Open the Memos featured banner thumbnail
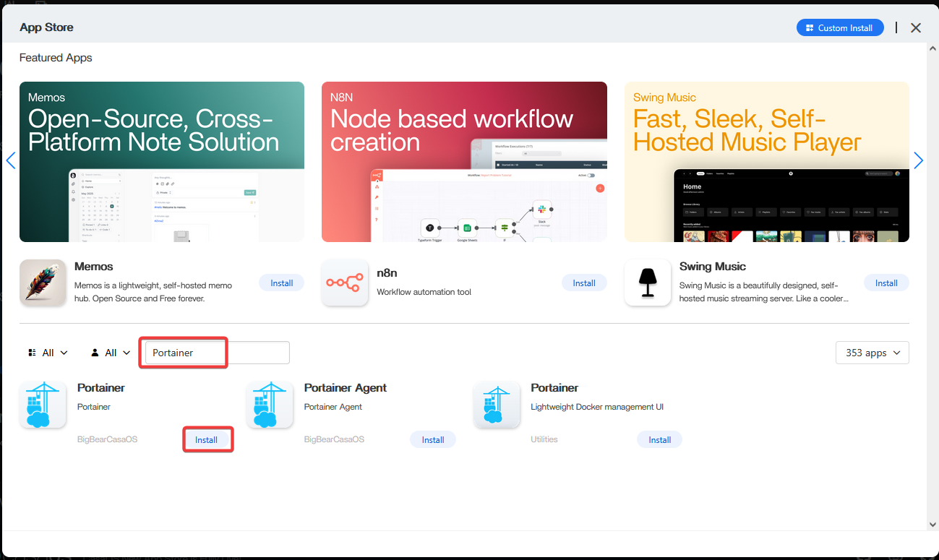 tap(162, 162)
